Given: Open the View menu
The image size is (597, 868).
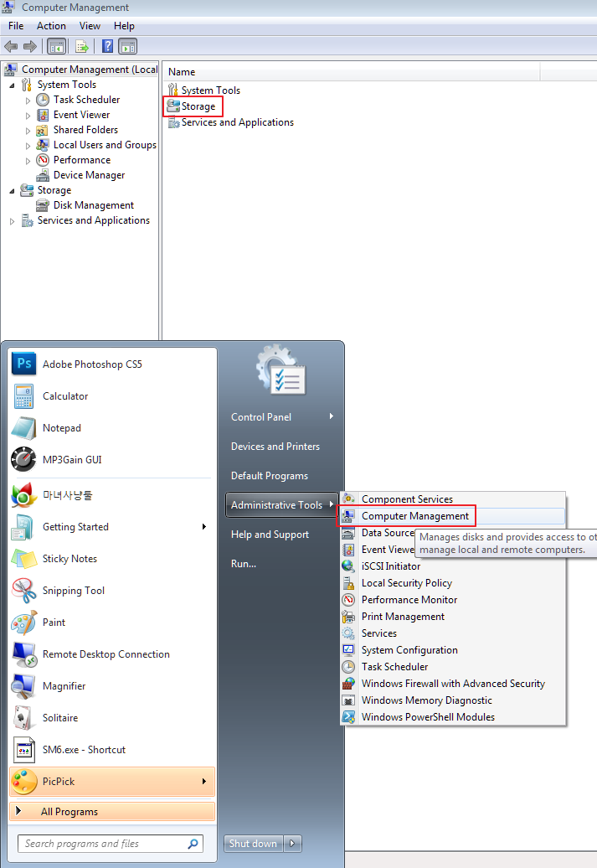Looking at the screenshot, I should tap(90, 26).
